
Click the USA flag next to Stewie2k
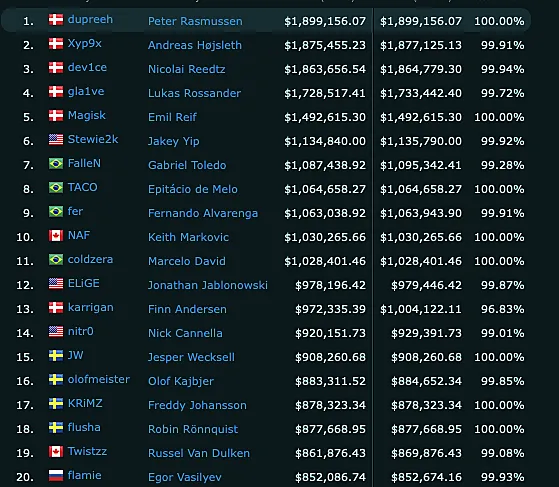coord(56,139)
